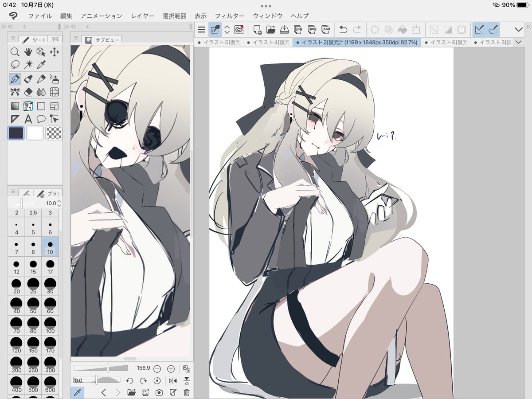The height and width of the screenshot is (399, 532).
Task: Select the Operation object tool
Action: [x=41, y=52]
